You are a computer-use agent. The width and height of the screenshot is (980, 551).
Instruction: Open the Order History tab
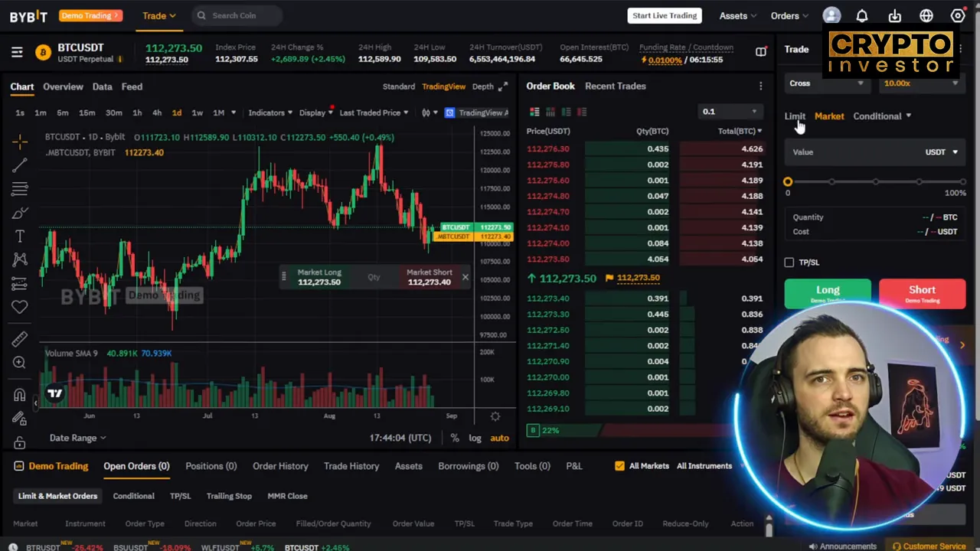click(280, 466)
